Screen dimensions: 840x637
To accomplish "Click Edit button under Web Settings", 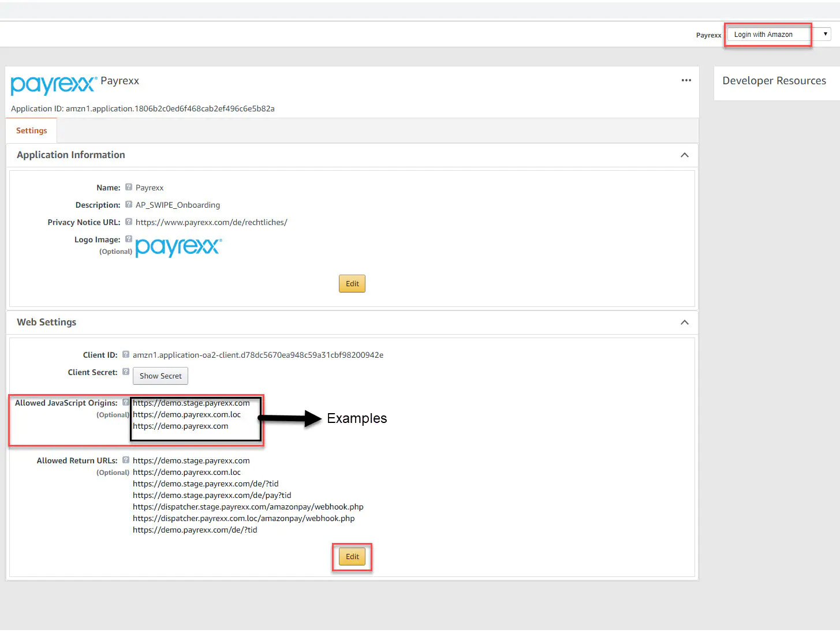I will 352,557.
